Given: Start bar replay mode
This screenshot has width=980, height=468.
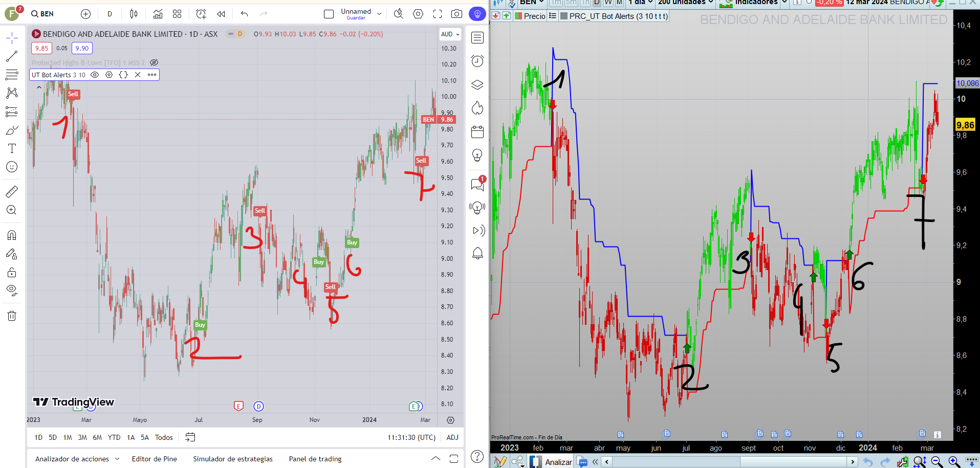Looking at the screenshot, I should [221, 14].
